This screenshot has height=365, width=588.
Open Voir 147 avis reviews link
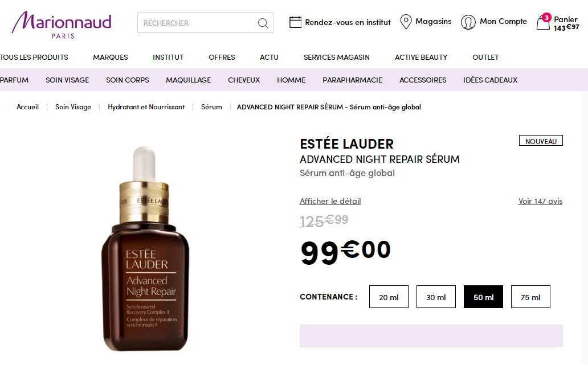[x=540, y=201]
